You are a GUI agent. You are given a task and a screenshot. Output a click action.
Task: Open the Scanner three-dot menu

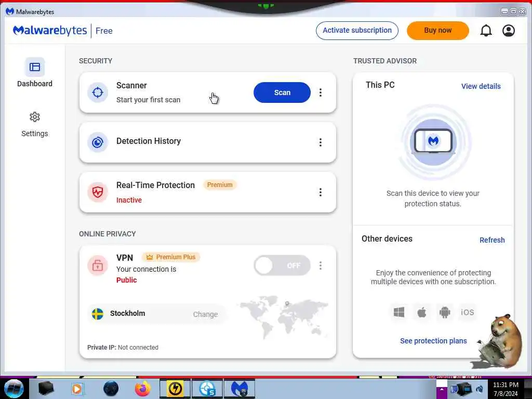pyautogui.click(x=320, y=92)
